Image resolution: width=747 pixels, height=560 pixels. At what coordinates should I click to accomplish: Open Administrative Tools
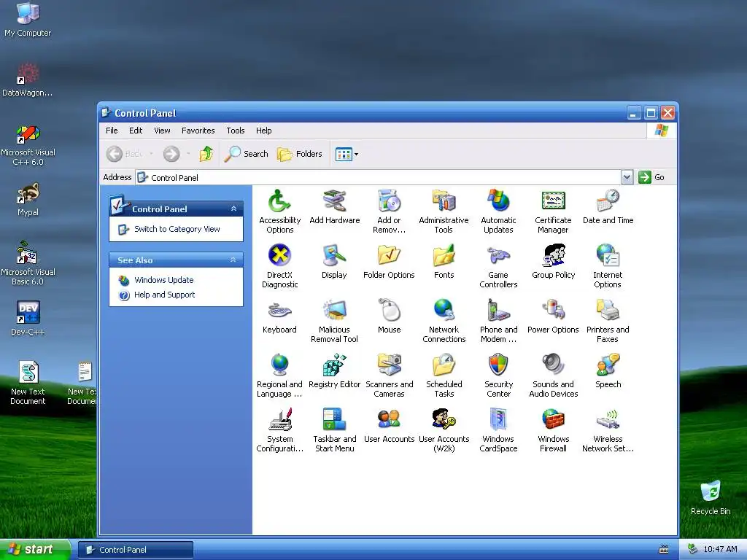[444, 211]
